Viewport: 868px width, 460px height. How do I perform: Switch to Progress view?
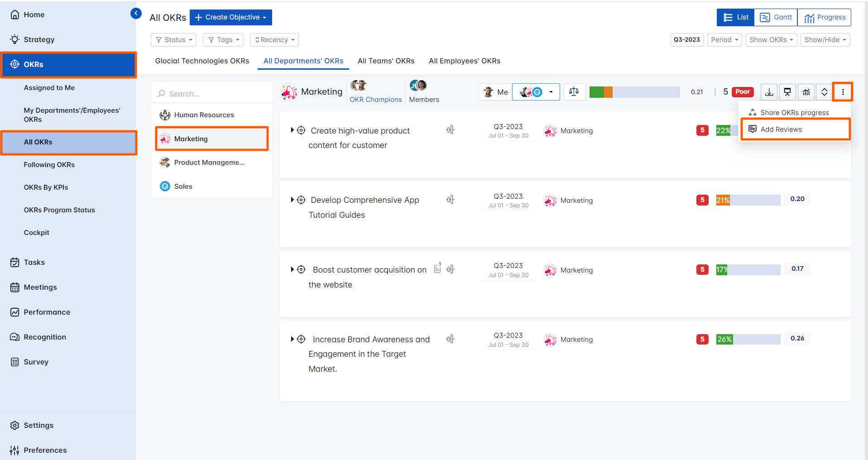825,17
